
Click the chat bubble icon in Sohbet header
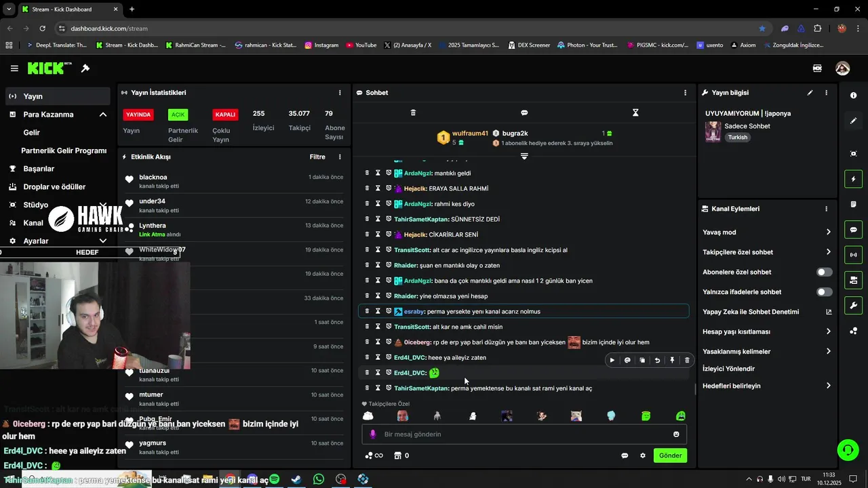point(524,113)
